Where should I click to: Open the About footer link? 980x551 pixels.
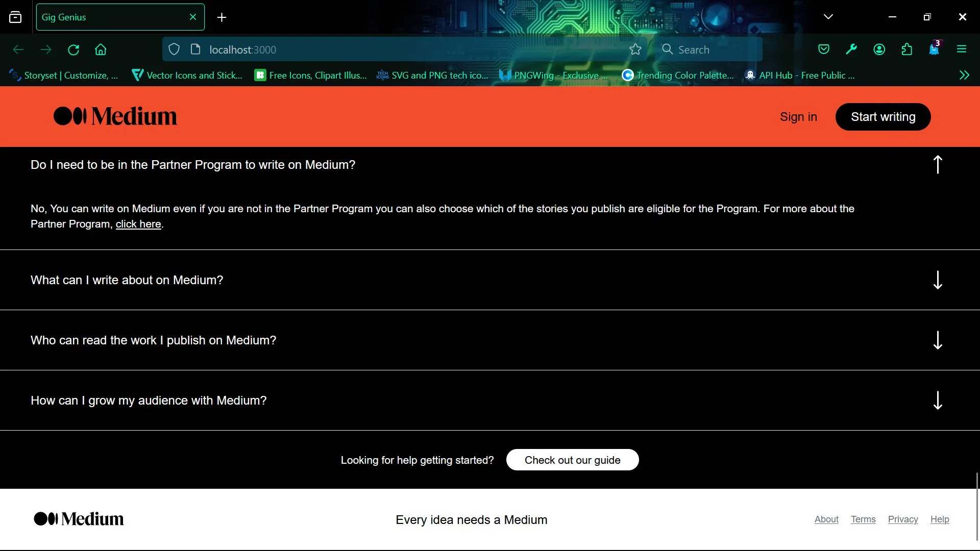[826, 519]
